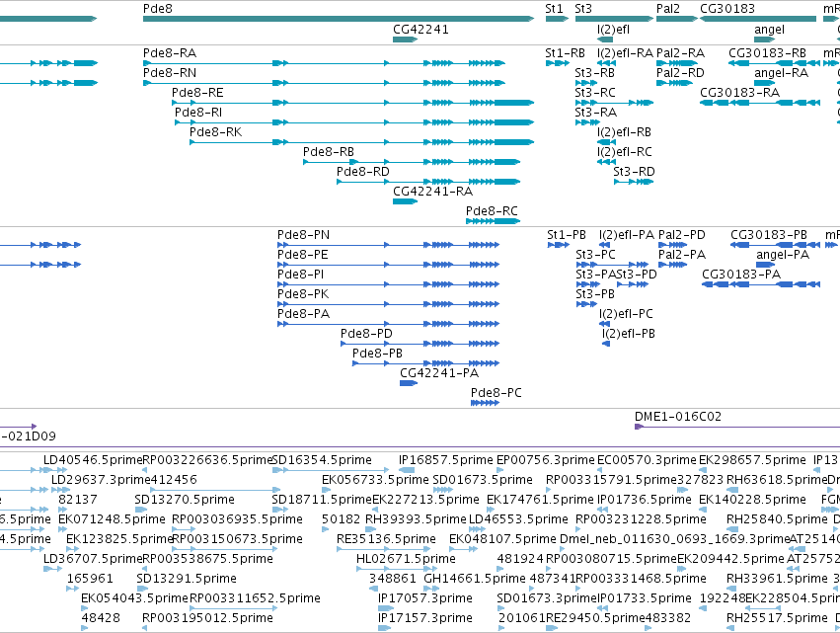Click the CG42241 gene label
The width and height of the screenshot is (840, 633).
tap(420, 30)
